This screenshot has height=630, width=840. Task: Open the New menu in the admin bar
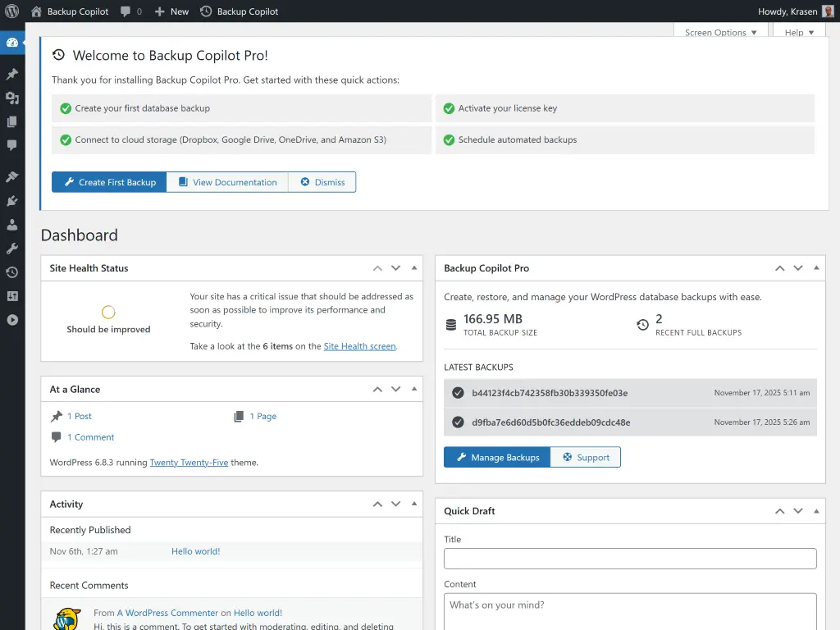pyautogui.click(x=171, y=11)
